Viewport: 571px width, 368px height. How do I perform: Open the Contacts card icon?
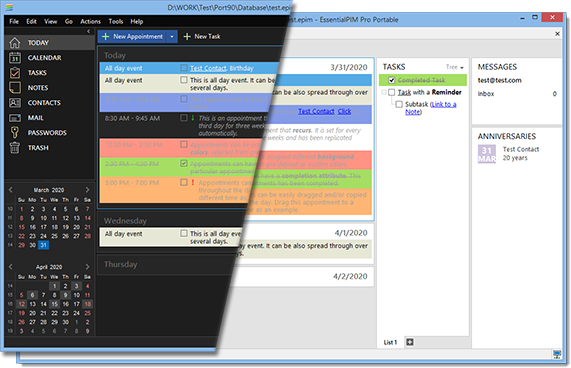point(15,103)
